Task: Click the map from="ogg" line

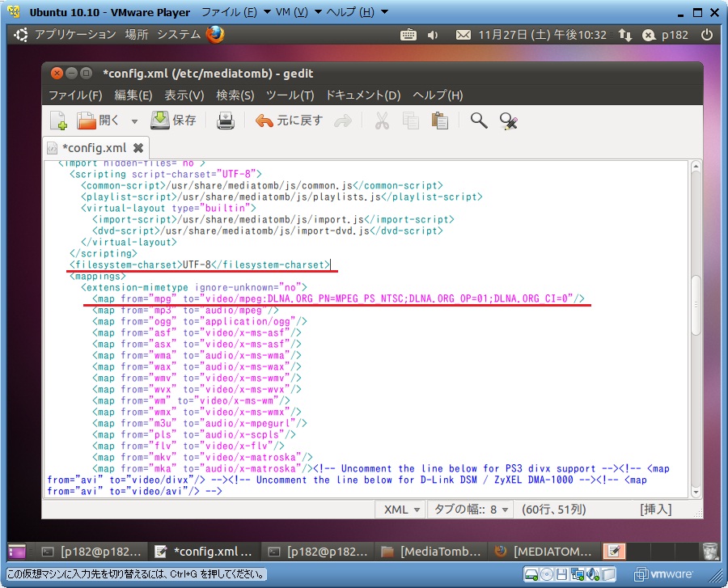Action: pyautogui.click(x=200, y=322)
